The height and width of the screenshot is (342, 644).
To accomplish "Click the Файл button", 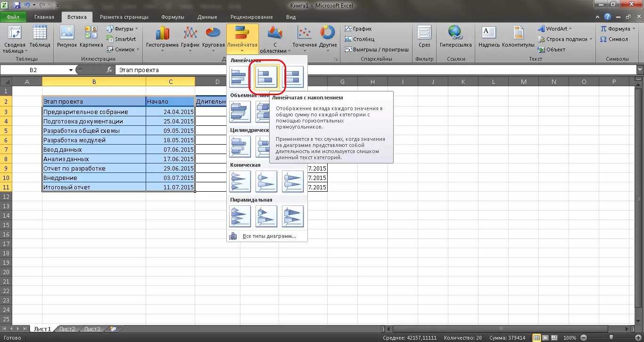I will click(x=13, y=17).
